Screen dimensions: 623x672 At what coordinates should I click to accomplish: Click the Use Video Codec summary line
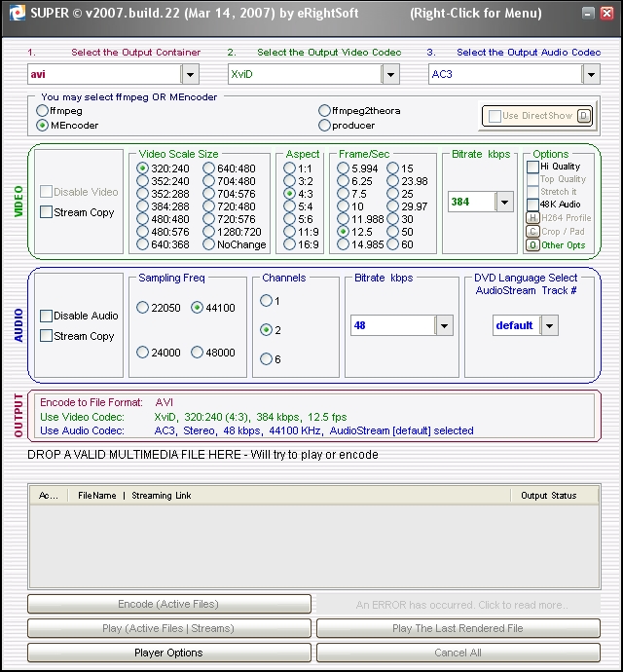194,417
